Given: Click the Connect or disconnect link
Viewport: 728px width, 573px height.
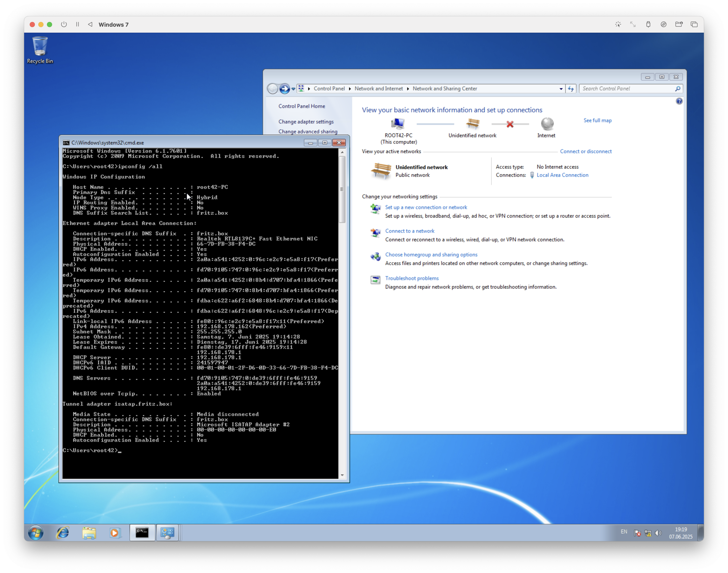Looking at the screenshot, I should pyautogui.click(x=586, y=151).
